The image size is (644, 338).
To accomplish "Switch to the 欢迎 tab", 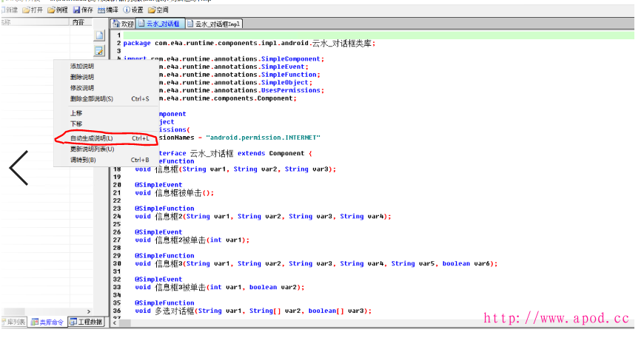I will point(123,24).
